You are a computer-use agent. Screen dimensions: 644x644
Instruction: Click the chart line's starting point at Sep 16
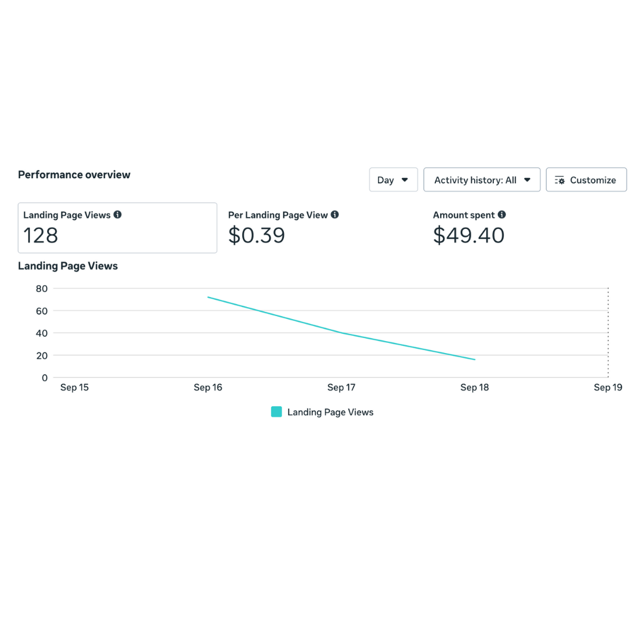[x=208, y=297]
